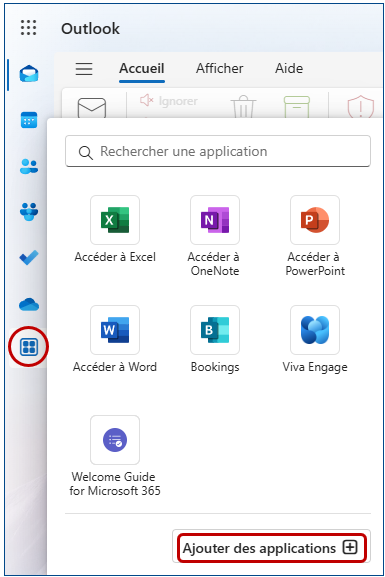Open Calendar in the left sidebar
Screen dimensions: 385x577
pos(29,120)
